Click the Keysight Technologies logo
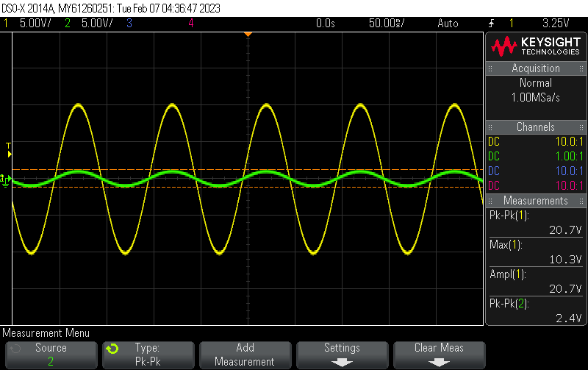The height and width of the screenshot is (370, 588). (536, 47)
